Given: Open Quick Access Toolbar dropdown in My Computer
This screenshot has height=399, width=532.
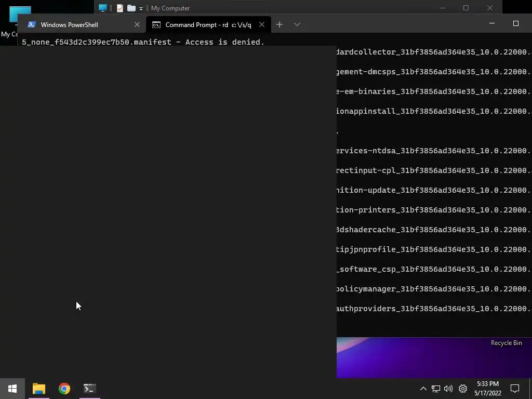Looking at the screenshot, I should click(141, 8).
